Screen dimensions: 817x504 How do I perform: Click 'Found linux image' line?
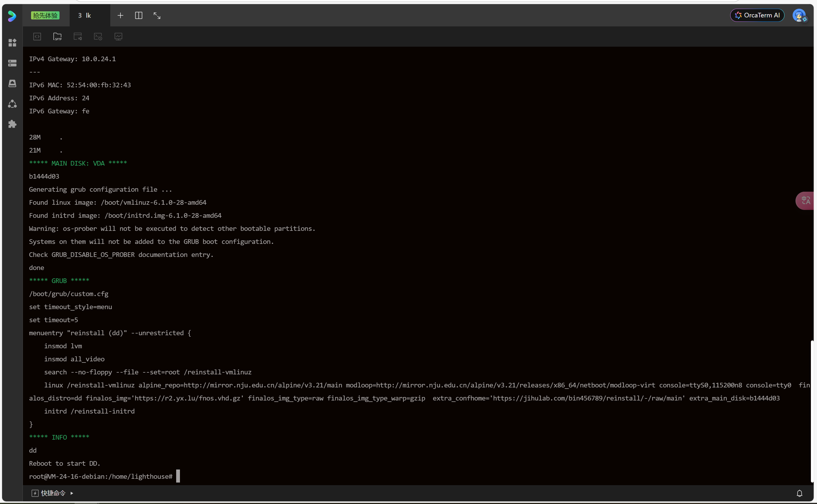[118, 202]
